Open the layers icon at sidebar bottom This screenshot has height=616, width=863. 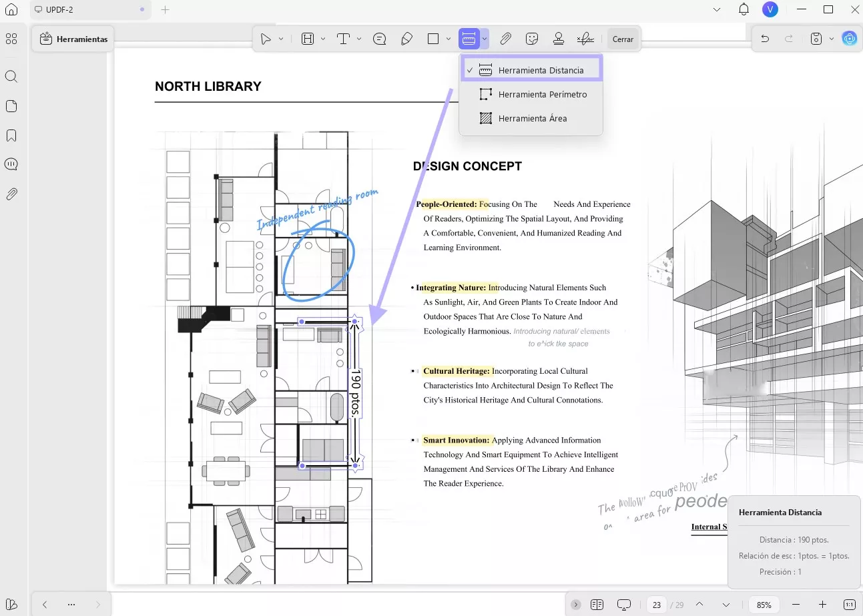click(x=11, y=605)
